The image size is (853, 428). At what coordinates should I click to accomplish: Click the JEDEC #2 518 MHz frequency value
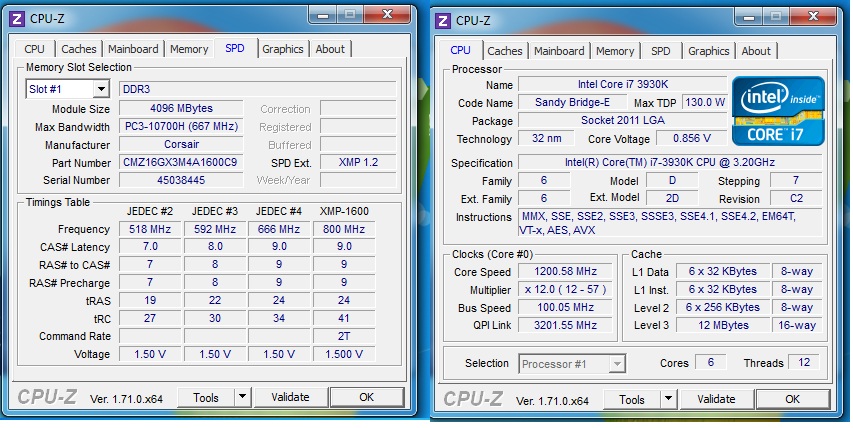150,229
